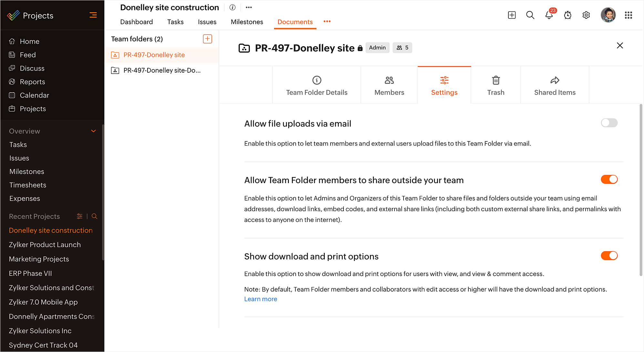
Task: Turn off download and print options
Action: coord(609,256)
